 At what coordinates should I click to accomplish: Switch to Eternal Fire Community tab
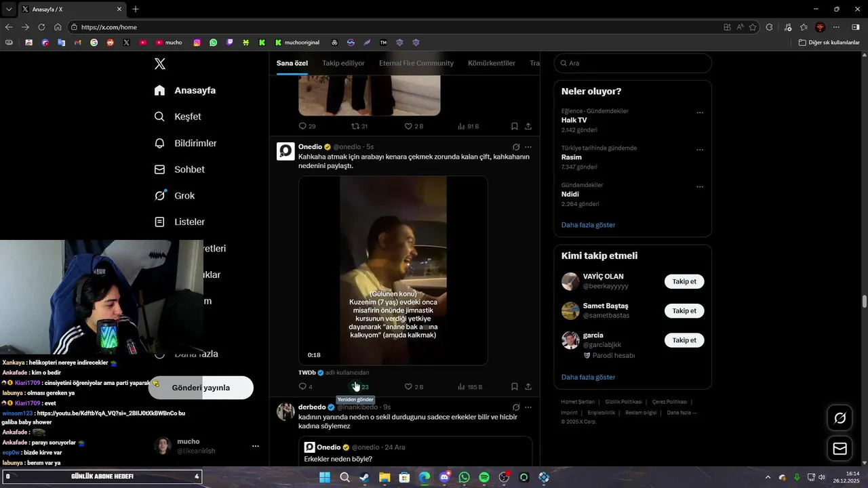[416, 63]
